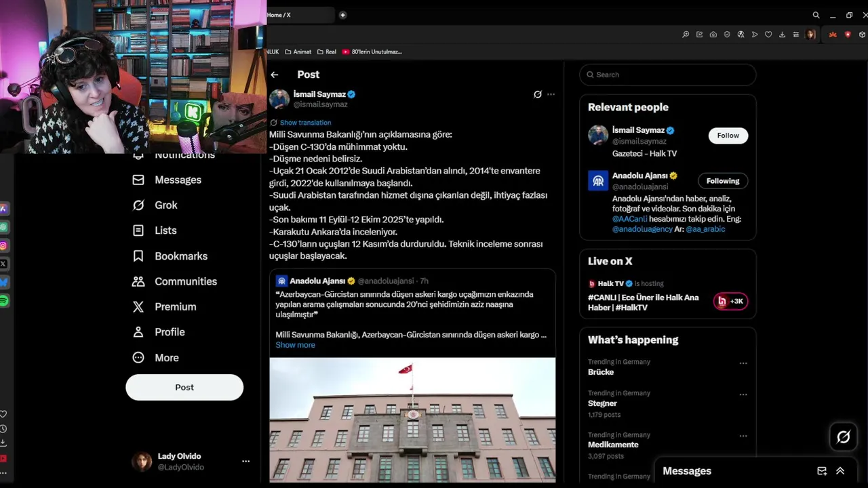Open Lists in the X sidebar

155,230
